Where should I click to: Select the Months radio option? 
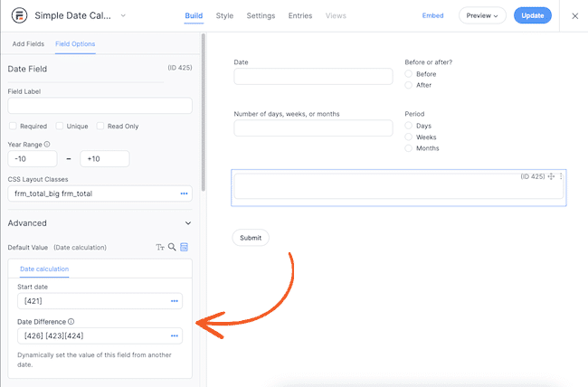[x=408, y=148]
